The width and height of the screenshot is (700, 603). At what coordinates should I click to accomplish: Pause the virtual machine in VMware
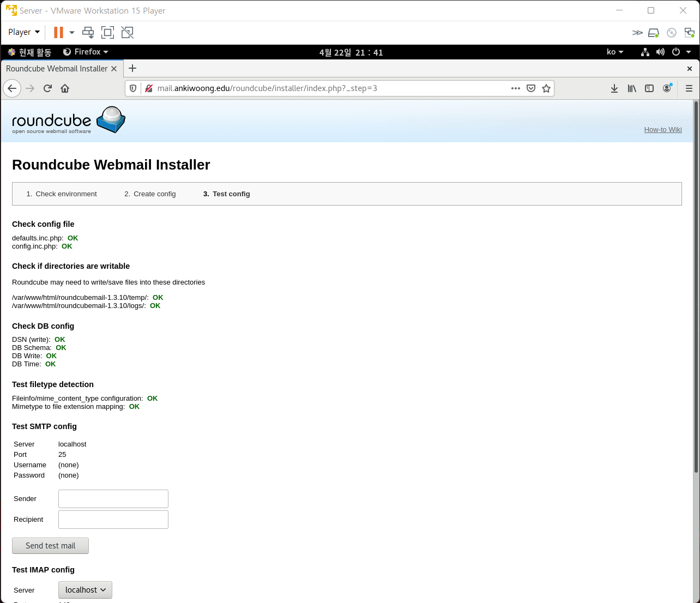click(x=58, y=32)
